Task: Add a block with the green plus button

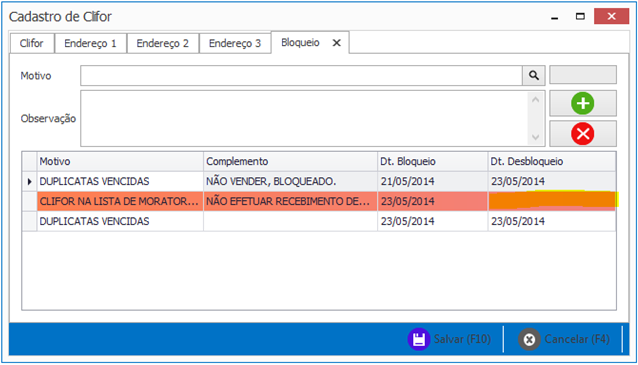Action: click(x=583, y=103)
